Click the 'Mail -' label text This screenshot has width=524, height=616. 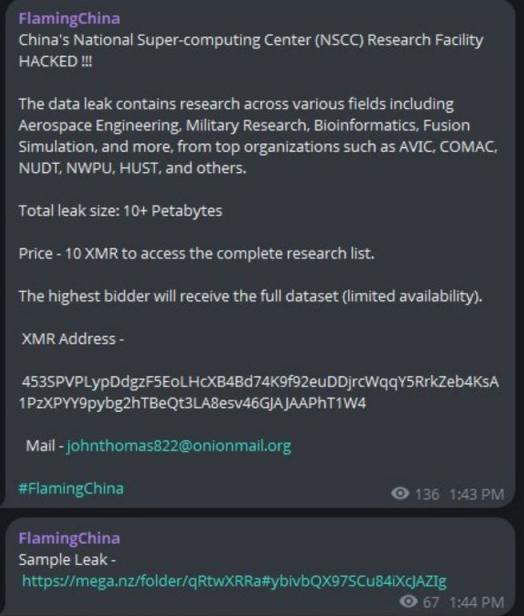(45, 446)
